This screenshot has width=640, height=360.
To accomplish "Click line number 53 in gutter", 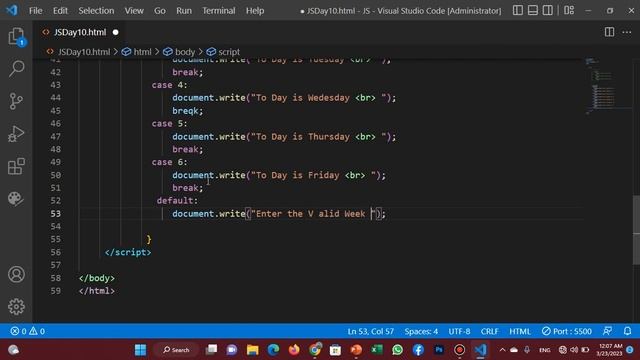I will [x=56, y=213].
